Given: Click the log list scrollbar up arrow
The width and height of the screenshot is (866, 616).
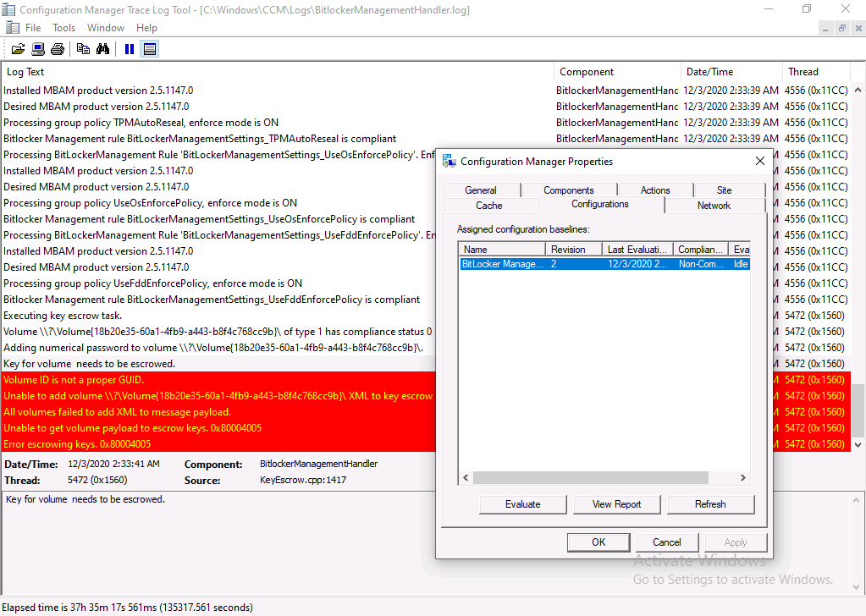Looking at the screenshot, I should click(858, 90).
